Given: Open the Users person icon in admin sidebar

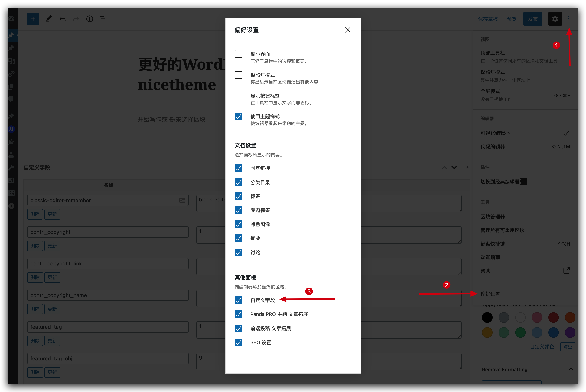Looking at the screenshot, I should (11, 155).
